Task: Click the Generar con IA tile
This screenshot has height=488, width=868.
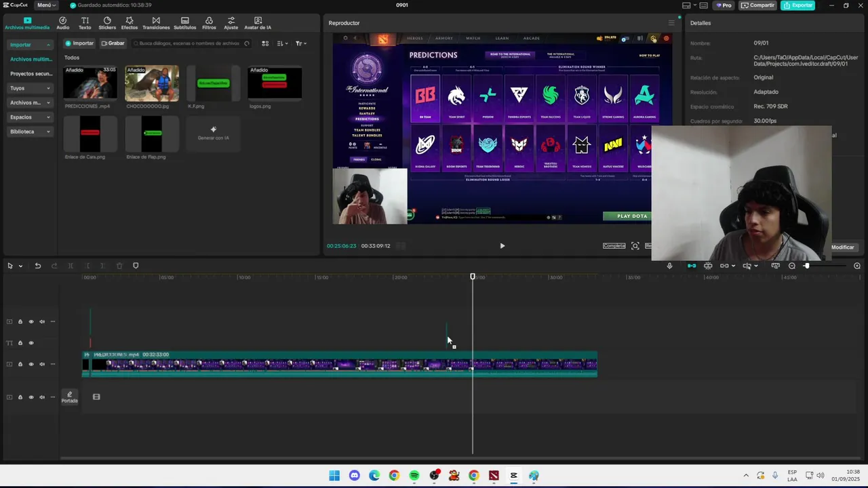Action: point(213,134)
